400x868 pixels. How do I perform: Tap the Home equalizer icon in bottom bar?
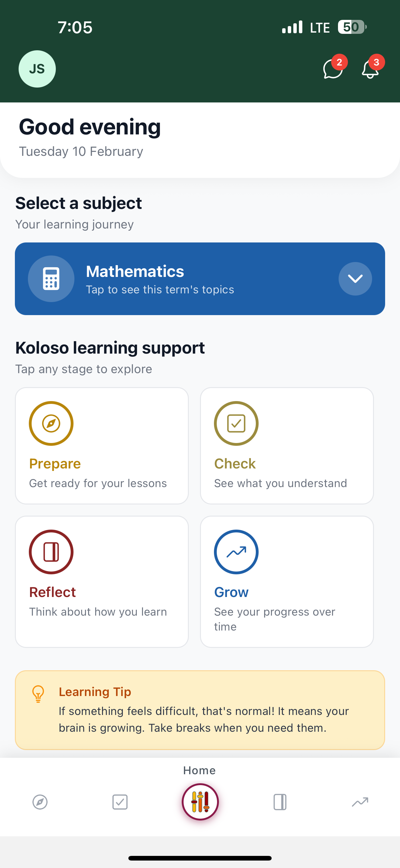click(200, 802)
